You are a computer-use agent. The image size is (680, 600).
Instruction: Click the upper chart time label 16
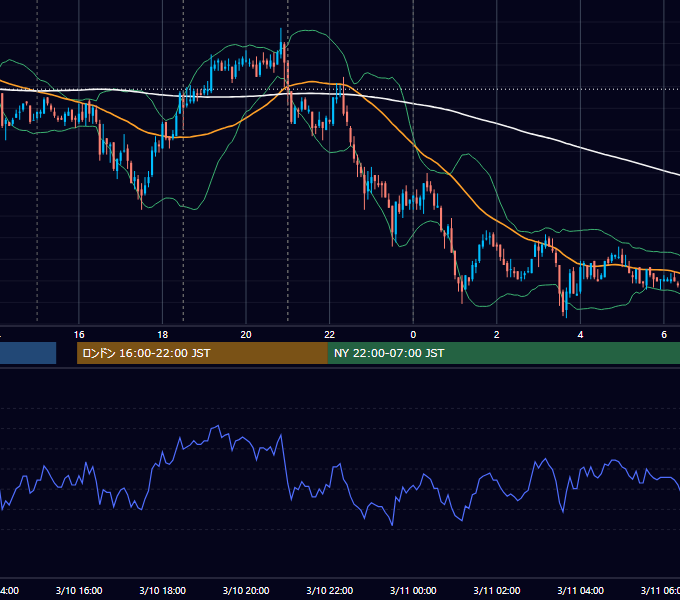point(79,334)
